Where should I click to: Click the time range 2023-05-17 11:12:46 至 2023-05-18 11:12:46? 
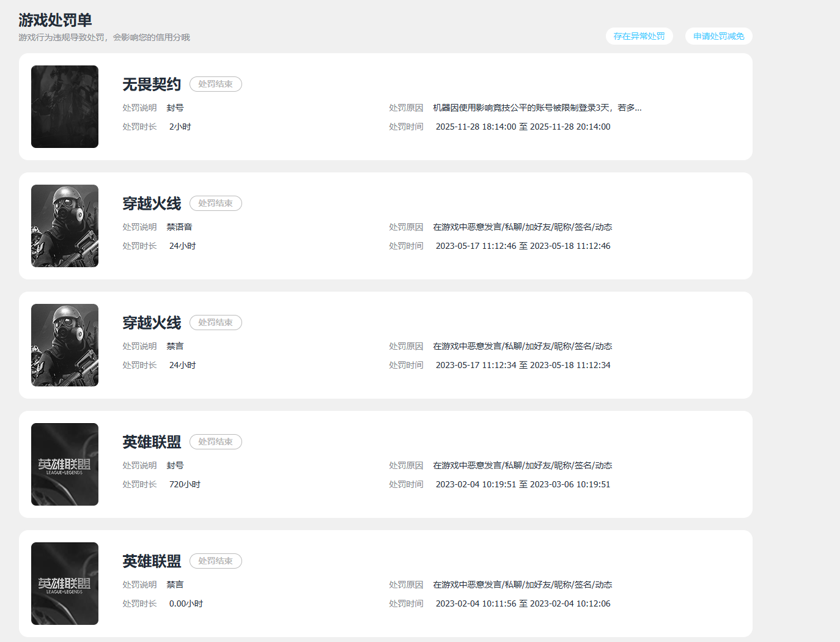click(x=523, y=246)
